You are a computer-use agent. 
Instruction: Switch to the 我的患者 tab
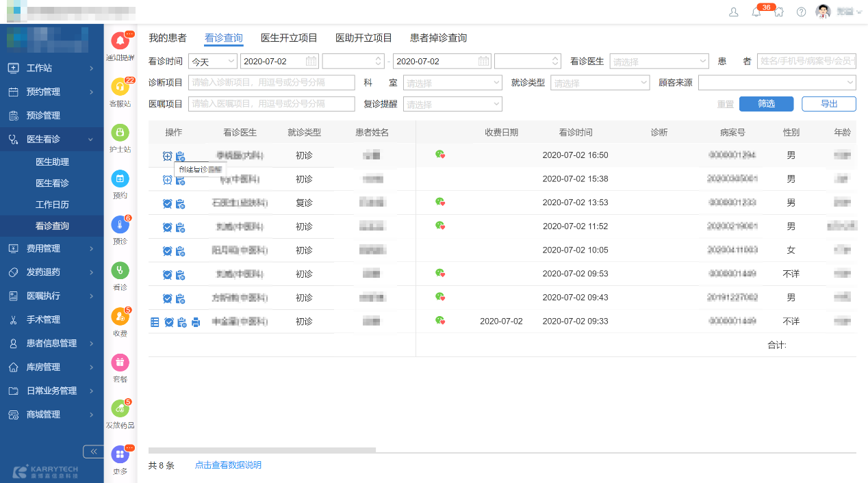168,38
